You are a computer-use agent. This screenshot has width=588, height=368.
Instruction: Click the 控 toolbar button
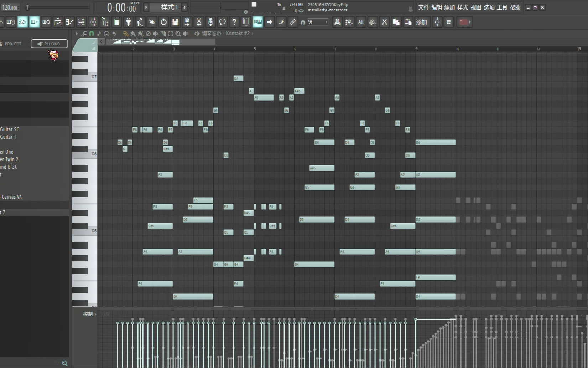point(349,22)
